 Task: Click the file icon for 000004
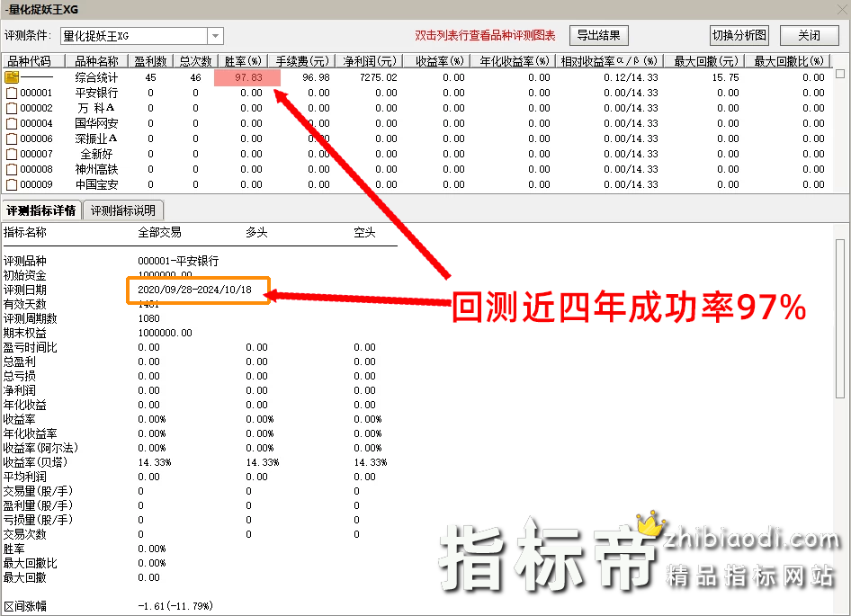coord(12,123)
